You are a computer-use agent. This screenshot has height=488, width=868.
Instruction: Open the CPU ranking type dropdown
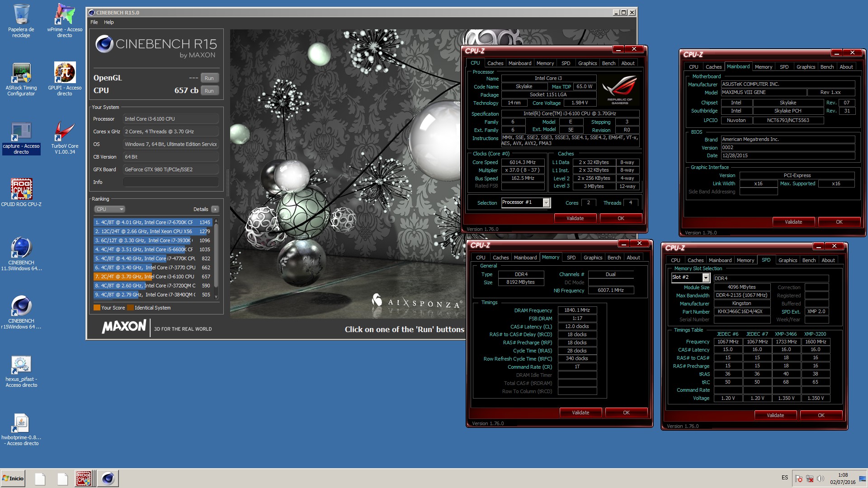pyautogui.click(x=109, y=209)
